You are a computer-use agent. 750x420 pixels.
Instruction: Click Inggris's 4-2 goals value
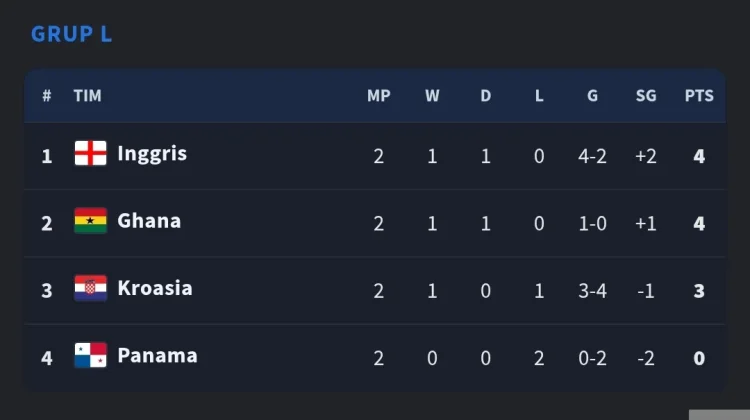592,156
